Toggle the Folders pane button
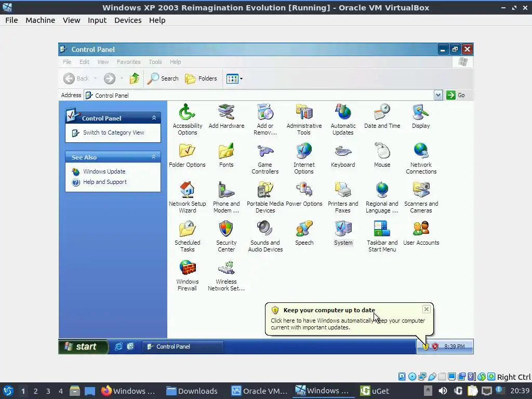 [x=201, y=79]
